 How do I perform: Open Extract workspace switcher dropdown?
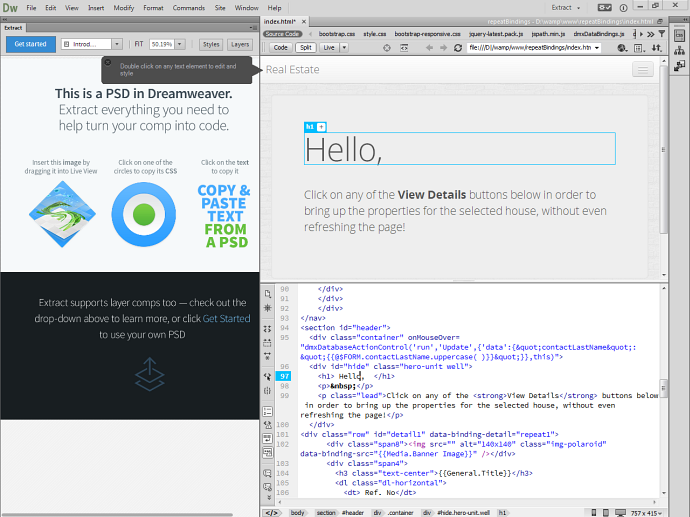click(x=566, y=7)
